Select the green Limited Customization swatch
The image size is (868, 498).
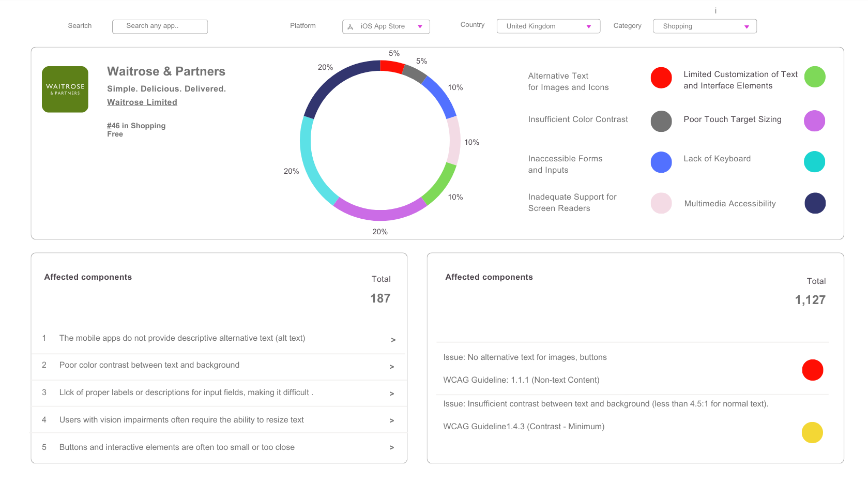click(x=815, y=77)
